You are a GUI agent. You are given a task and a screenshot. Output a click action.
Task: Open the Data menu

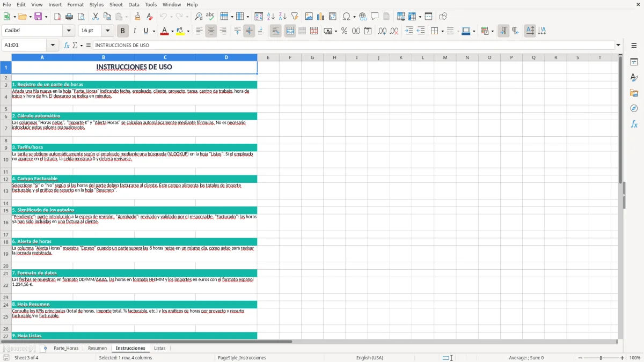pyautogui.click(x=134, y=4)
